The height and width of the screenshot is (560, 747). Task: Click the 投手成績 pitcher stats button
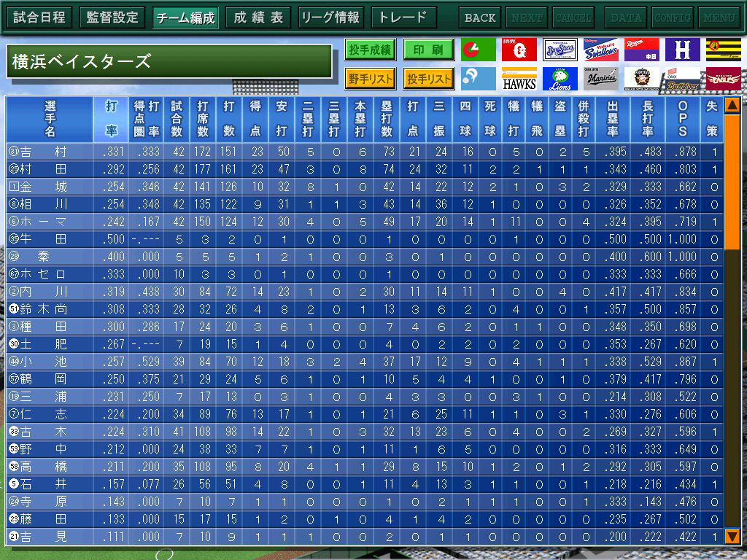[x=370, y=50]
